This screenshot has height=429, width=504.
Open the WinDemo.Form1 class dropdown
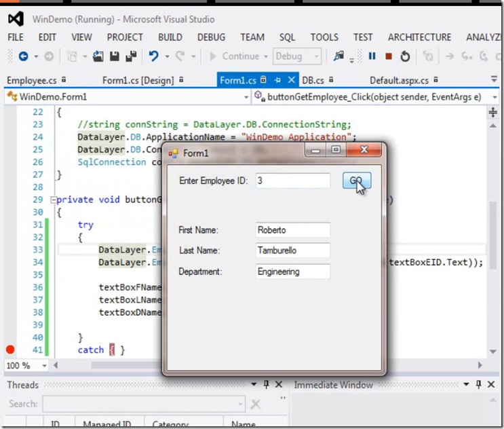[246, 97]
